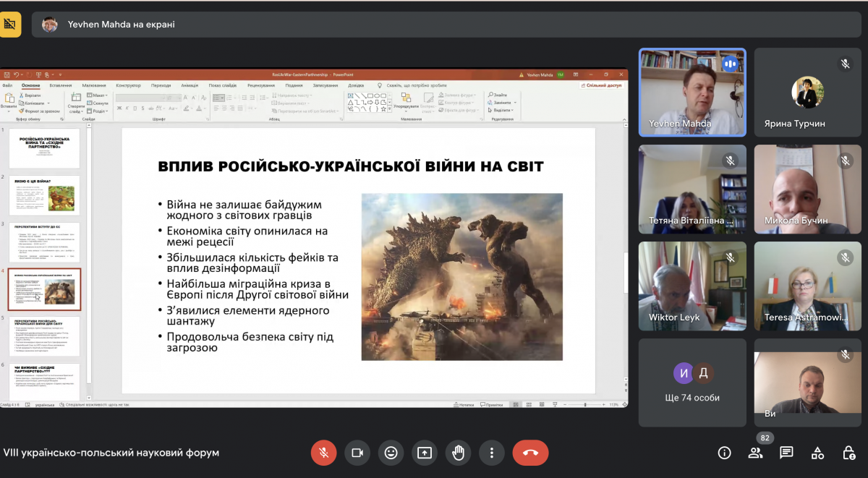Viewport: 868px width, 478px height.
Task: Open the Виділити select dropdown
Action: pyautogui.click(x=500, y=111)
